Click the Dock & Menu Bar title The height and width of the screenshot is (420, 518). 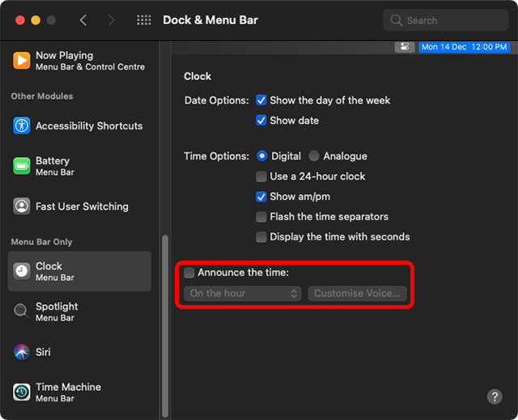(210, 20)
